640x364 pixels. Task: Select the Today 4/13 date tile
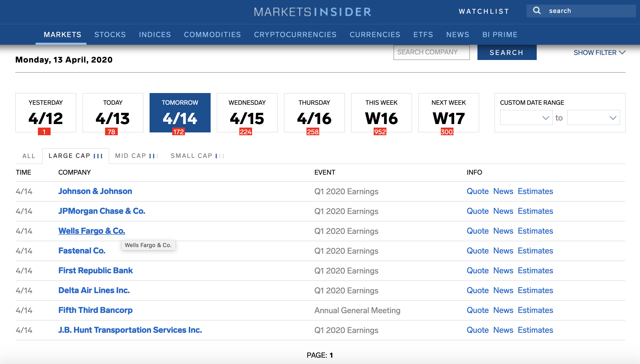tap(113, 113)
